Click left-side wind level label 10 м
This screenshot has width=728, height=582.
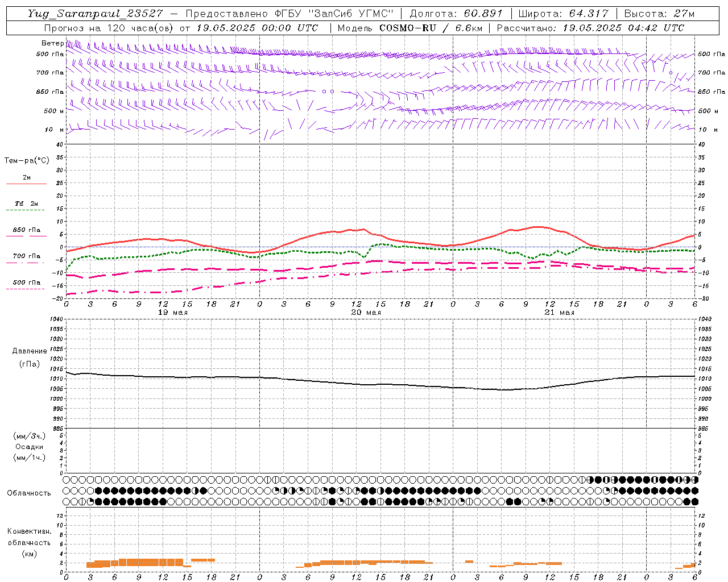[55, 130]
